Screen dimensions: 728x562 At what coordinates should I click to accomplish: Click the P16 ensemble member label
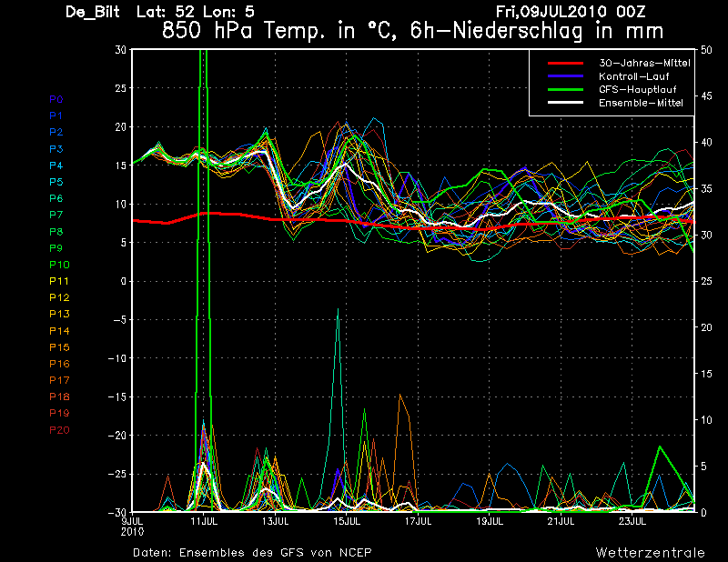click(x=59, y=364)
